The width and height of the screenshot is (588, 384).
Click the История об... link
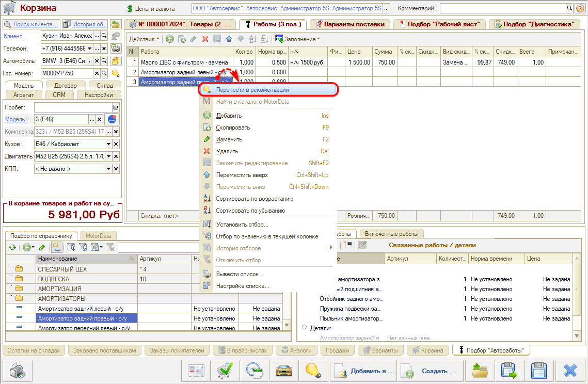click(x=85, y=24)
